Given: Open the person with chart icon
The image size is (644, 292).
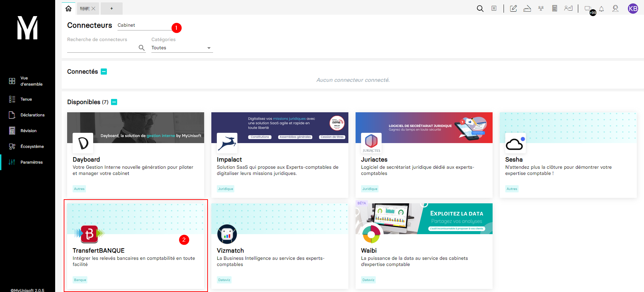Looking at the screenshot, I should (x=568, y=9).
